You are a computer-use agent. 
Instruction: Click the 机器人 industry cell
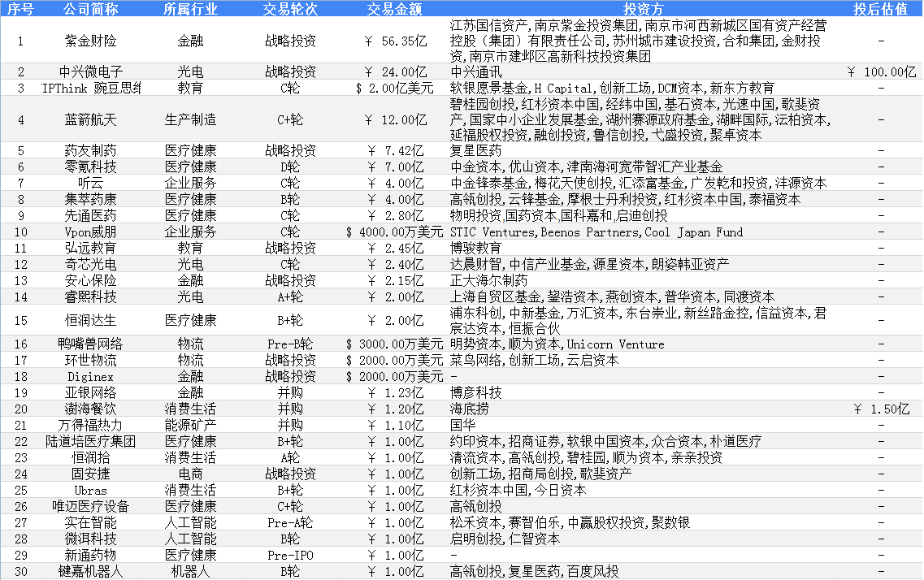point(190,571)
